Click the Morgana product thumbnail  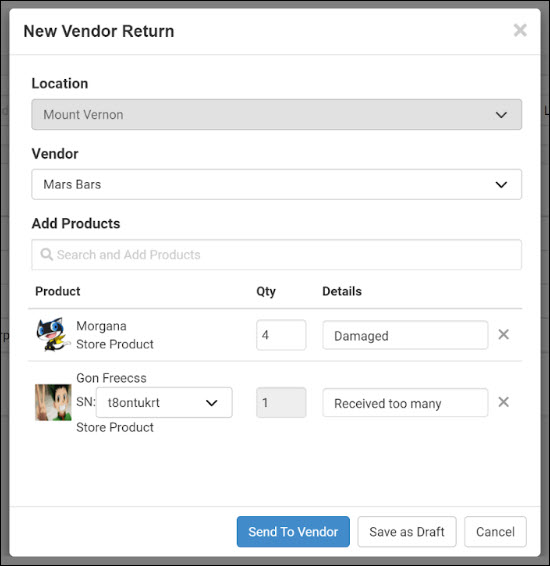(x=53, y=334)
